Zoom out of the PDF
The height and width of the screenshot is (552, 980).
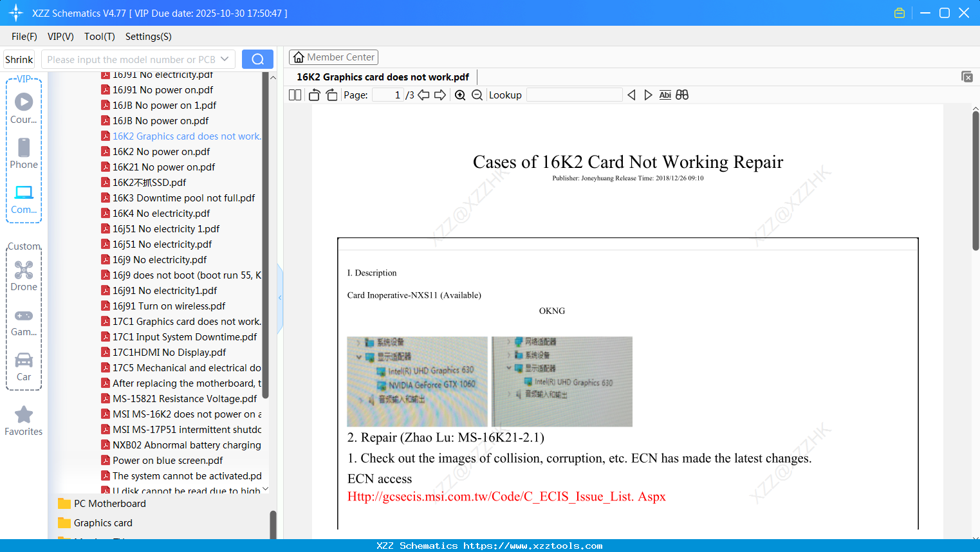coord(477,95)
